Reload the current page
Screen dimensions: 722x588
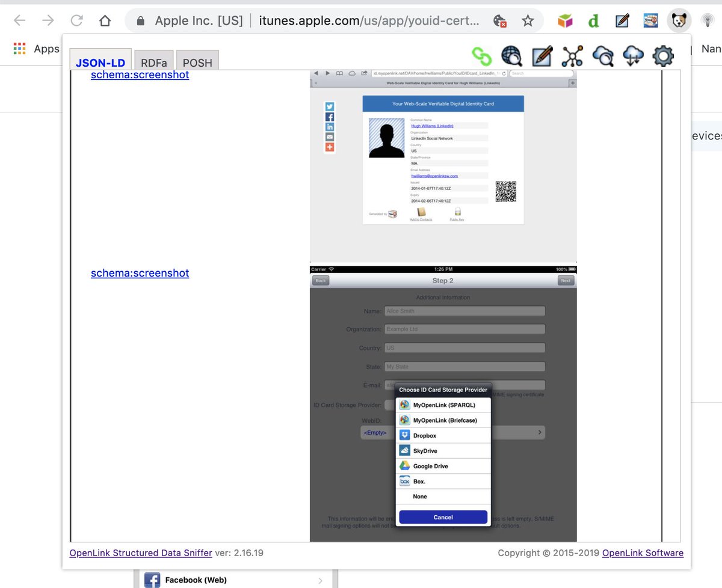[x=76, y=21]
